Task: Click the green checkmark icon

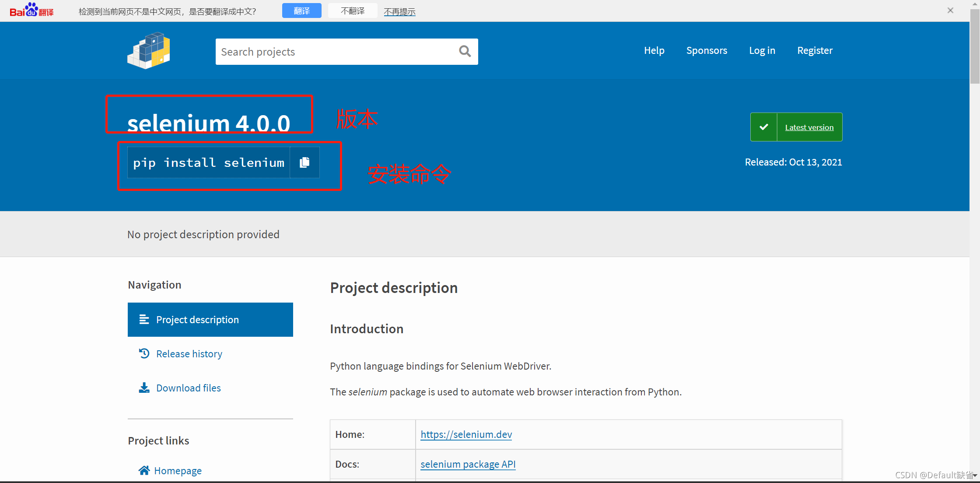Action: pyautogui.click(x=764, y=127)
